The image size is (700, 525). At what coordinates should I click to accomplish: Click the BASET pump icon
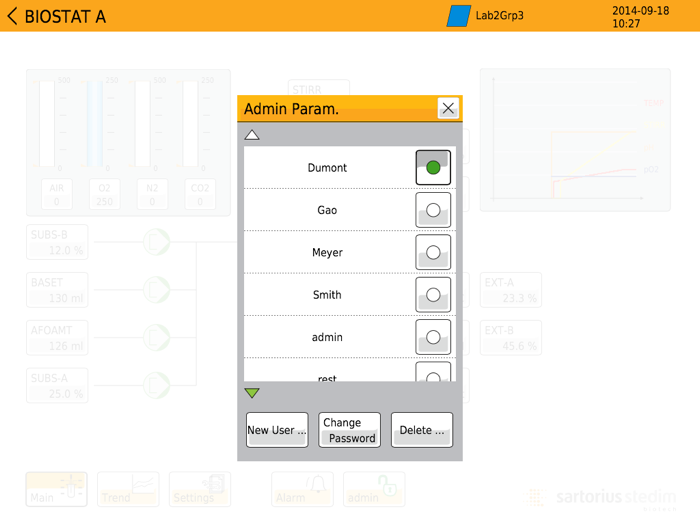click(156, 290)
